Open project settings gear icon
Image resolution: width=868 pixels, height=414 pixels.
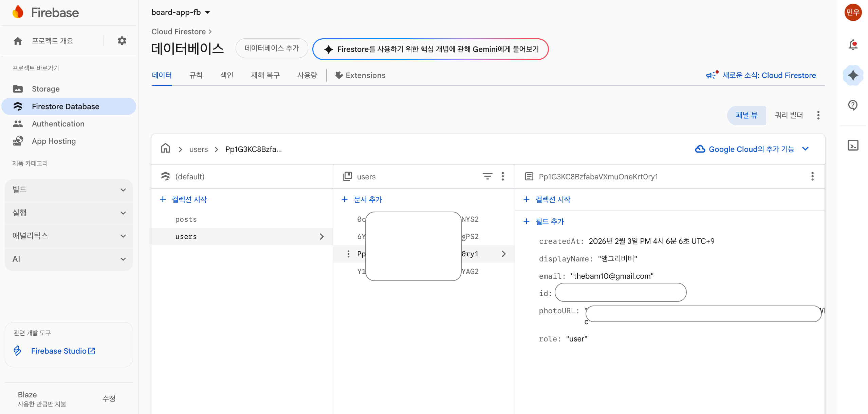pos(122,41)
